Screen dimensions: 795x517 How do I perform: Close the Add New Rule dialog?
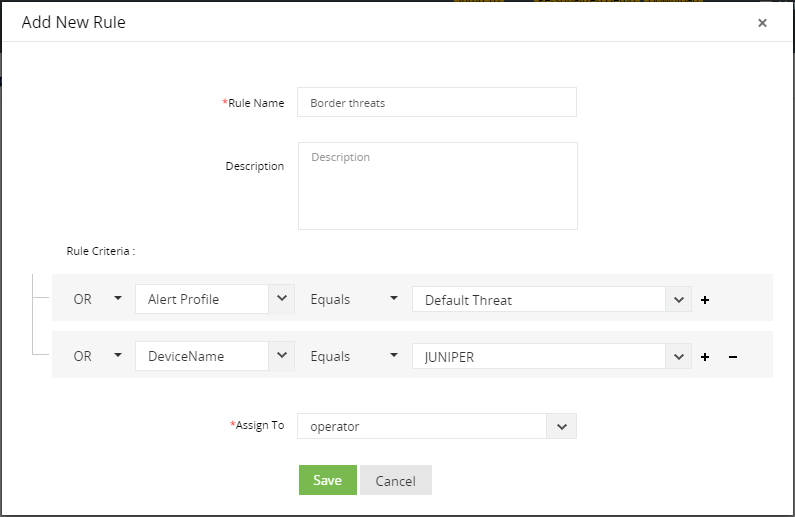pyautogui.click(x=762, y=23)
